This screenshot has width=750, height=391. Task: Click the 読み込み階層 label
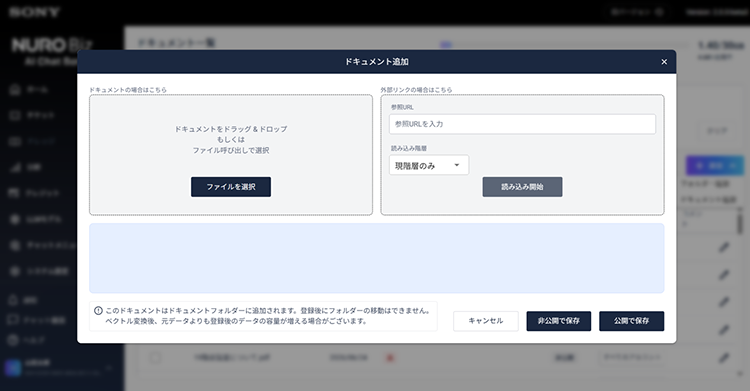pyautogui.click(x=408, y=148)
